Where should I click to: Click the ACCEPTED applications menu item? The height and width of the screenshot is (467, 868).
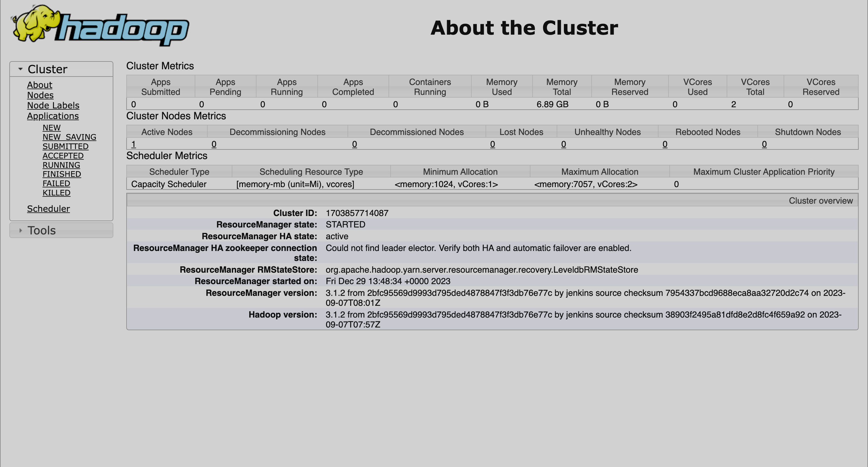pos(63,156)
